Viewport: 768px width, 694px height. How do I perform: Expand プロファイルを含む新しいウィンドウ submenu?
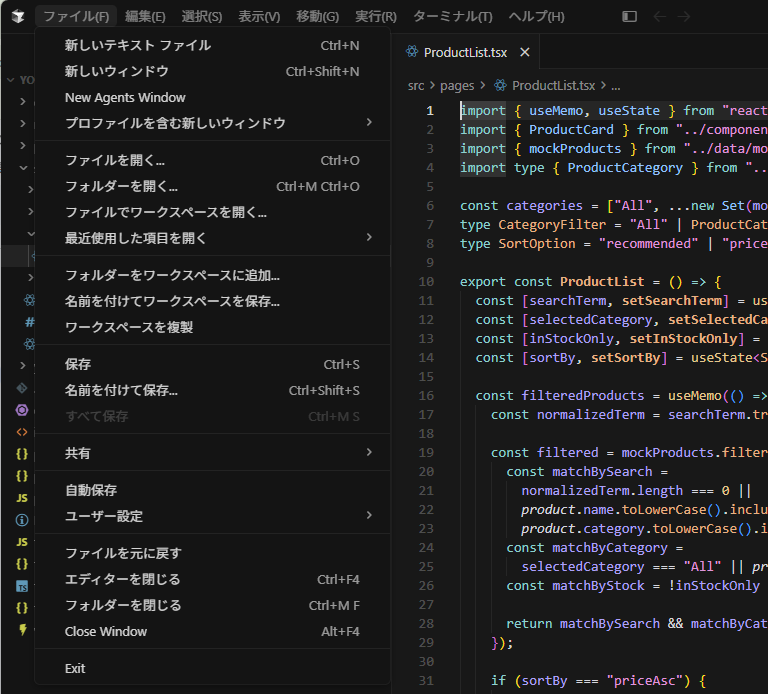[213, 123]
